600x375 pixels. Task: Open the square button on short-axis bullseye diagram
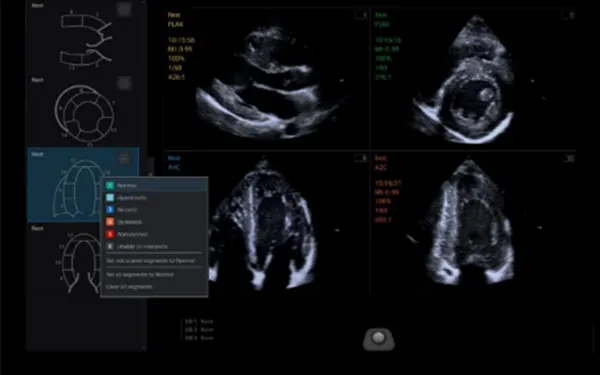pos(124,83)
